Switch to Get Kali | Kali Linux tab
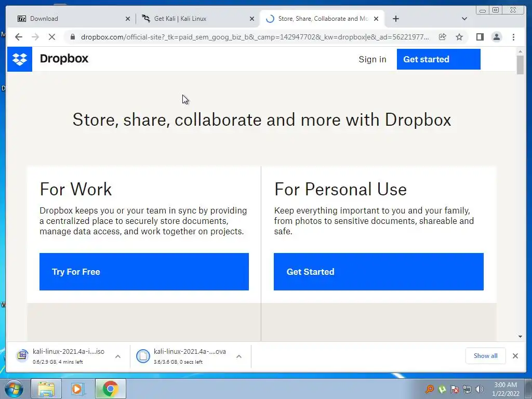The height and width of the screenshot is (399, 532). [x=197, y=19]
